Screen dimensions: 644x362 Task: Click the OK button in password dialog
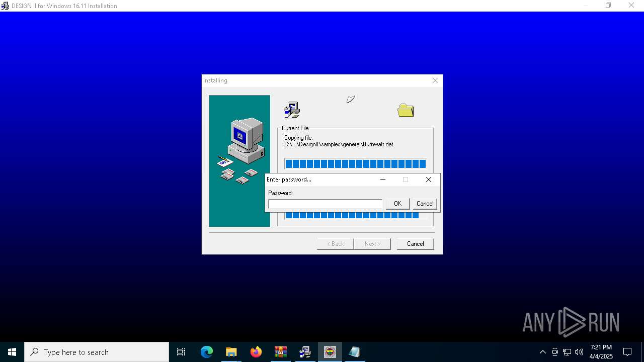click(x=397, y=204)
